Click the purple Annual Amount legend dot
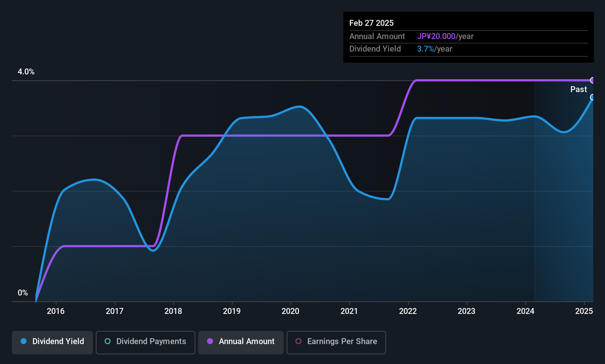The image size is (605, 364). [210, 341]
